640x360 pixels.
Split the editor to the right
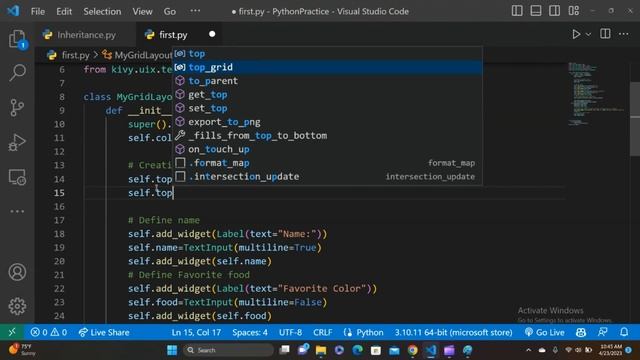(x=605, y=34)
